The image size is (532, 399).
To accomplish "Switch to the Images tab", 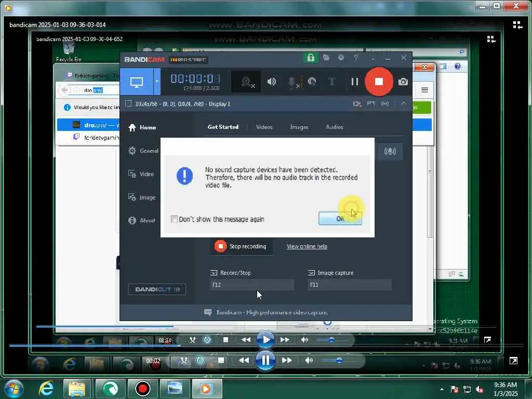I will [299, 127].
